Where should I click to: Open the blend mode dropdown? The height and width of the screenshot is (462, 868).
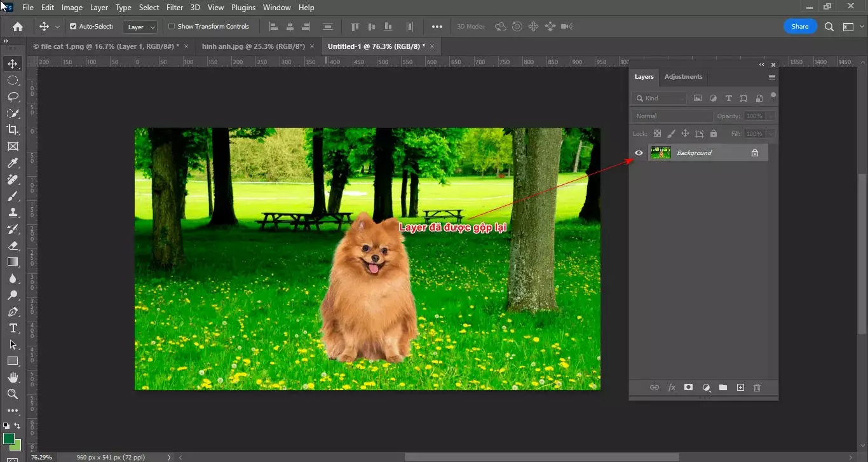[672, 116]
